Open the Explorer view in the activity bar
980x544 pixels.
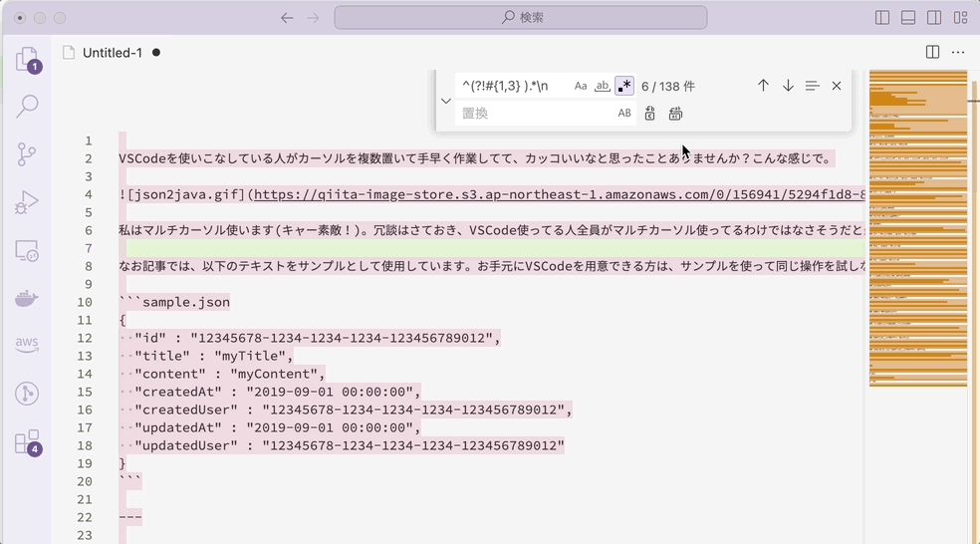pos(27,60)
